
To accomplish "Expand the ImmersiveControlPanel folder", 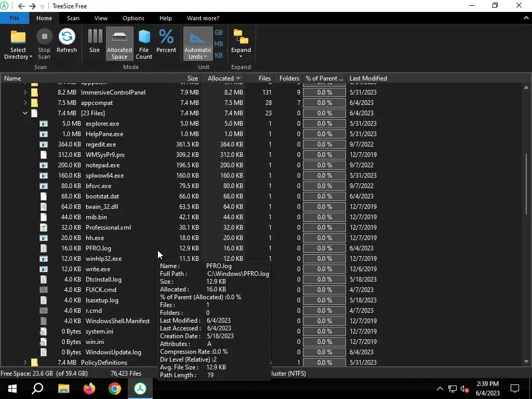I will pyautogui.click(x=25, y=92).
